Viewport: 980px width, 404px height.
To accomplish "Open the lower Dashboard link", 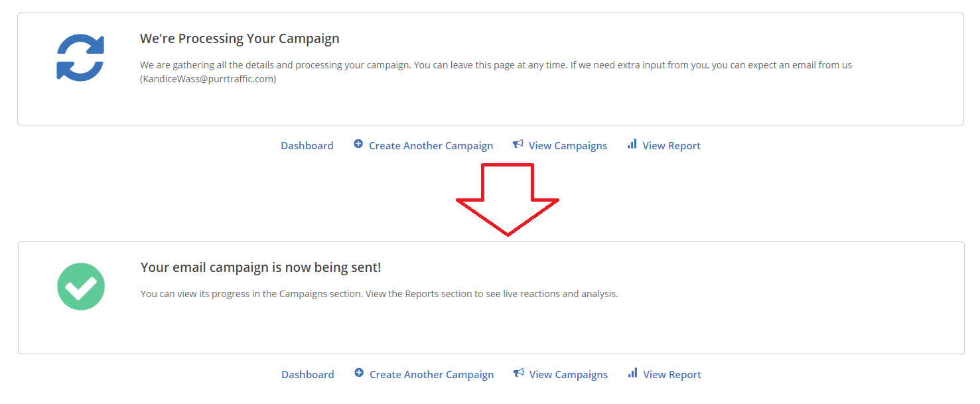I will 308,374.
